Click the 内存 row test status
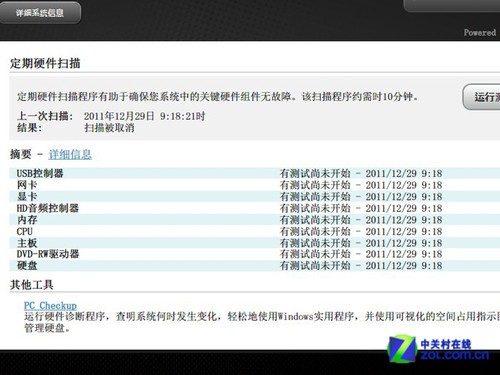The image size is (500, 375). [361, 220]
